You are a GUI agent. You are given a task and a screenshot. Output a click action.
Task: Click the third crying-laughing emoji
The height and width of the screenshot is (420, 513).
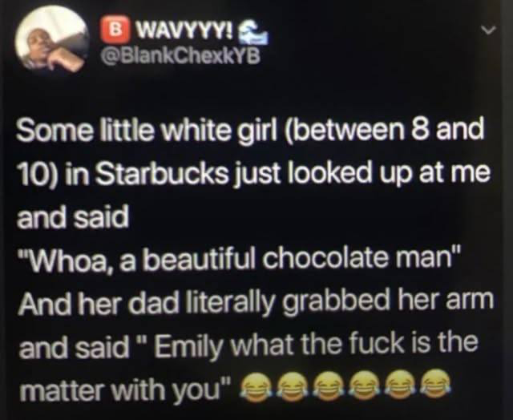328,385
